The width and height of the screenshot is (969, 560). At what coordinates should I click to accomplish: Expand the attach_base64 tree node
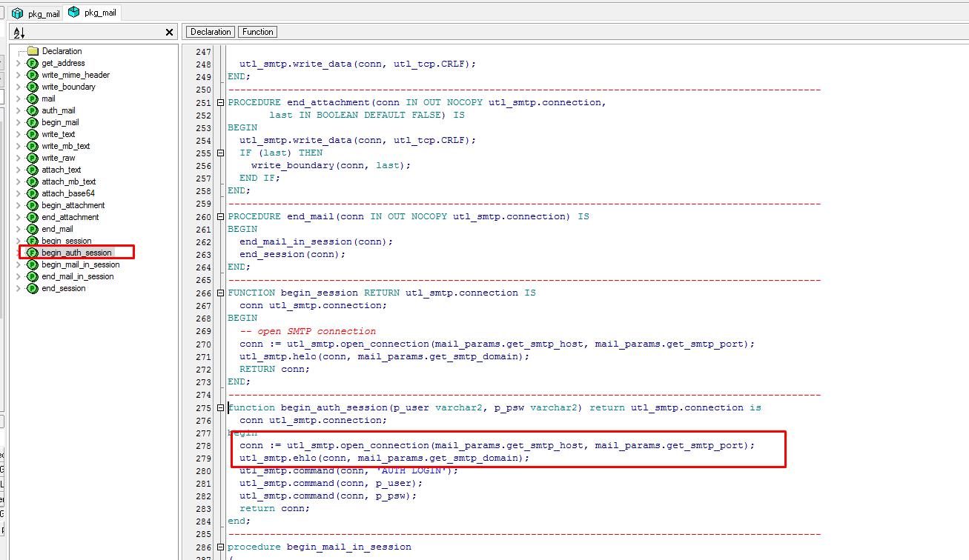19,193
